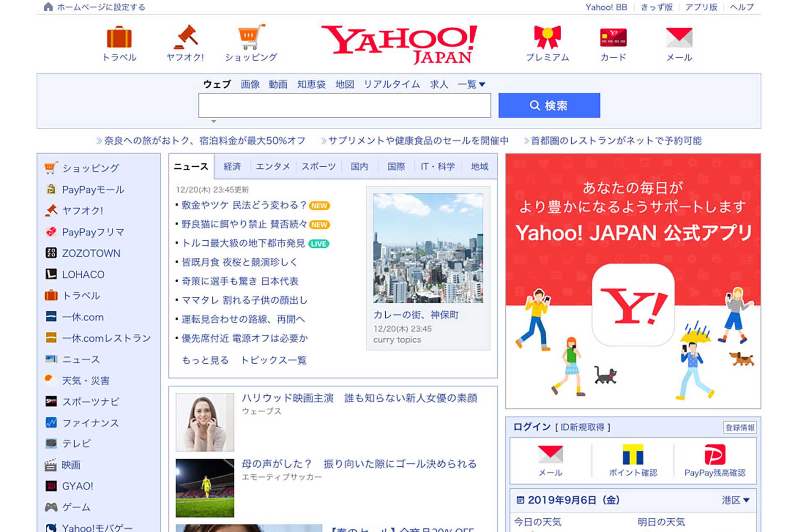Switch to the 経済 news tab
This screenshot has width=798, height=532.
[232, 167]
